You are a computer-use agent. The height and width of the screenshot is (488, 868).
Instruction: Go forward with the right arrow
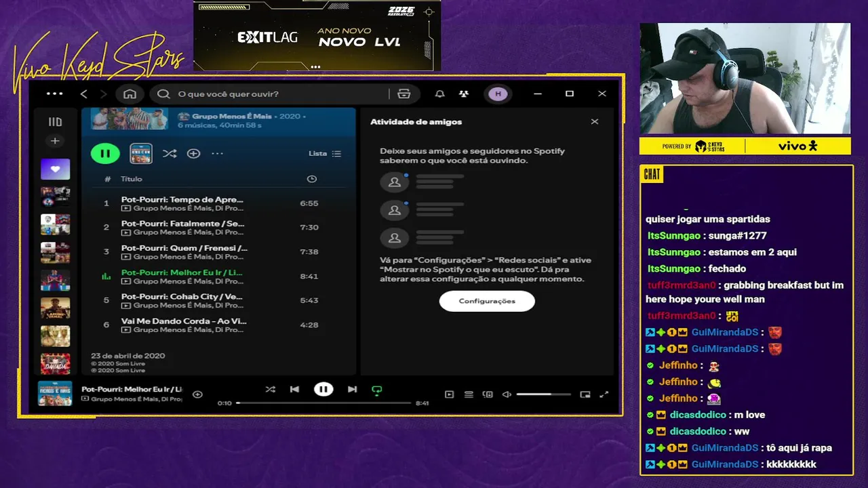[104, 94]
